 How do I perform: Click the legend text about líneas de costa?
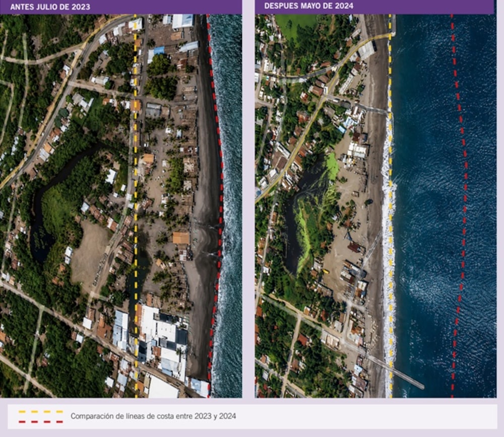coord(153,416)
